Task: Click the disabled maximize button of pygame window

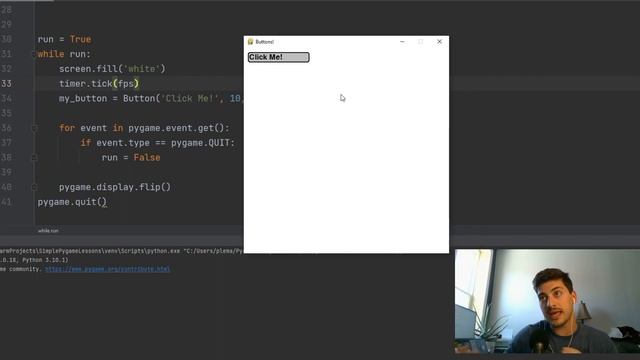Action: tap(420, 42)
